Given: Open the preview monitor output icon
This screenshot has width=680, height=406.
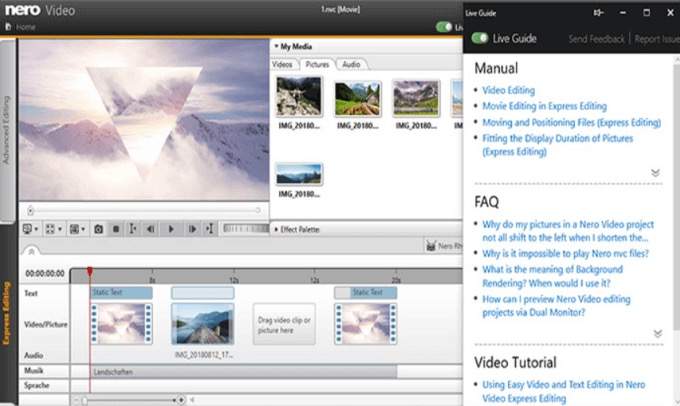Looking at the screenshot, I should tap(27, 229).
